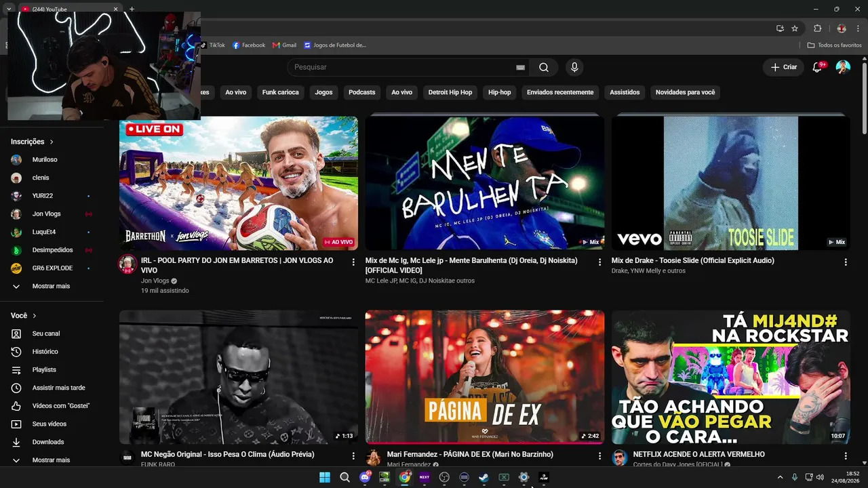Start voice search with the microphone icon
The width and height of the screenshot is (868, 488).
(x=574, y=67)
